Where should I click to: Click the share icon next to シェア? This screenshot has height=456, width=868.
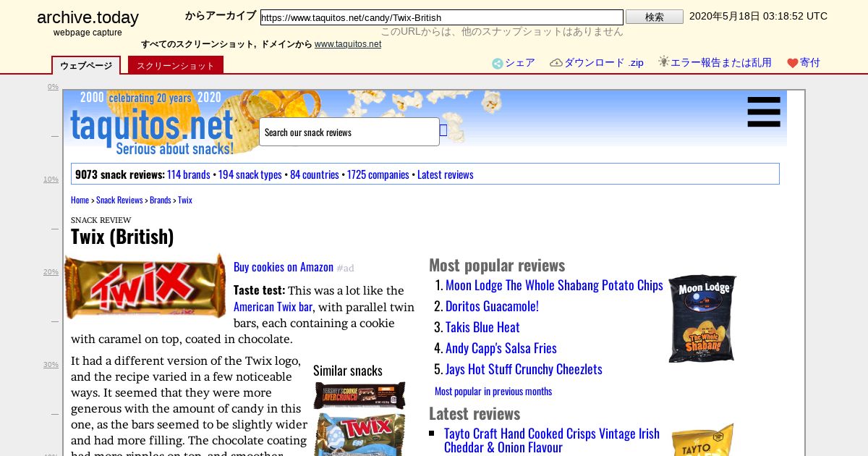[x=498, y=64]
